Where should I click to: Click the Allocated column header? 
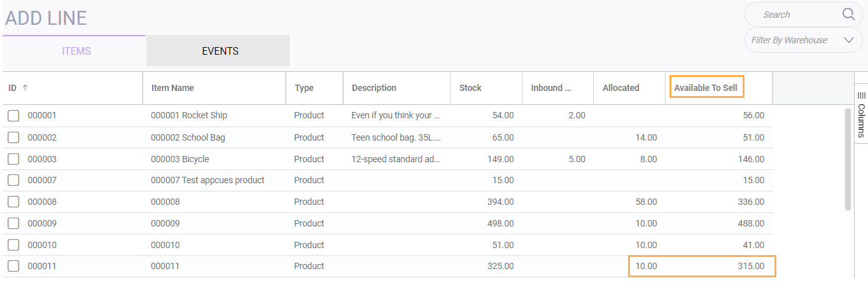(620, 88)
